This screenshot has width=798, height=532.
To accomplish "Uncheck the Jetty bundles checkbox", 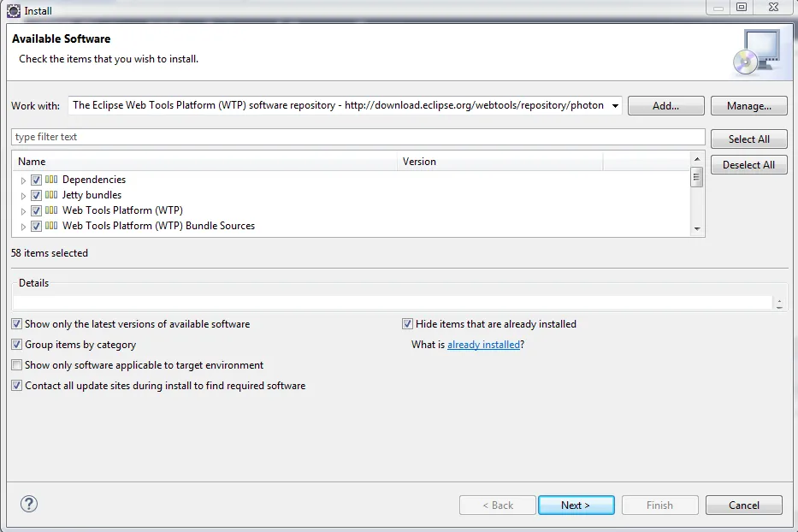I will click(36, 195).
